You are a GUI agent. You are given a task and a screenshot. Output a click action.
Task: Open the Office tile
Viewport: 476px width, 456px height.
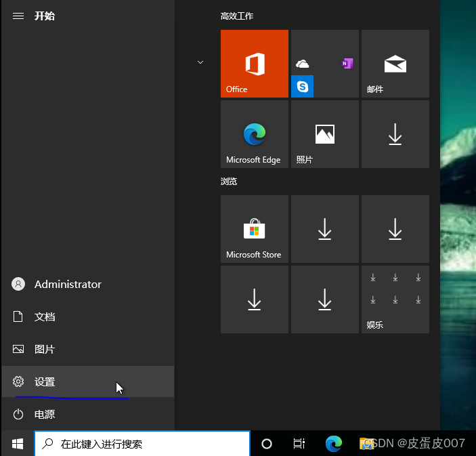(255, 64)
